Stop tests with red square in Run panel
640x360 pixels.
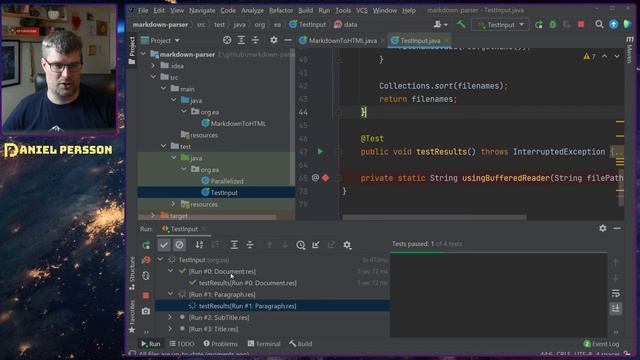click(146, 295)
